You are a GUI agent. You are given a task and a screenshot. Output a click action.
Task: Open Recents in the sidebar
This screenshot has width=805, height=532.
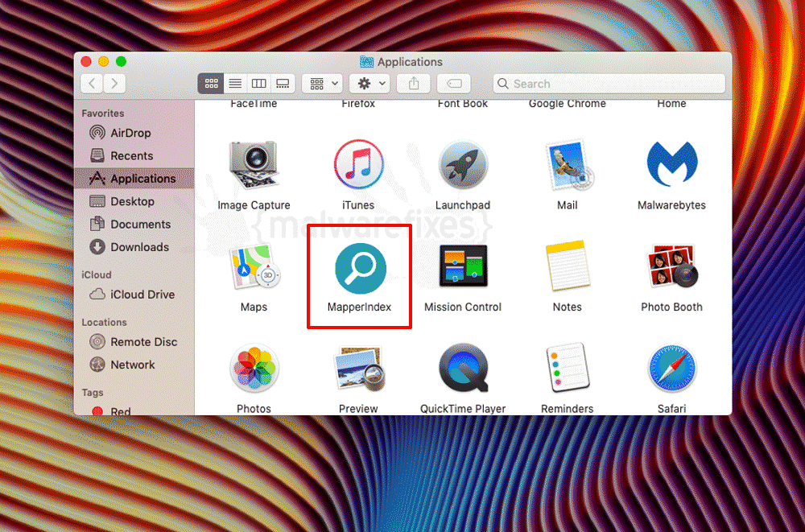coord(134,155)
